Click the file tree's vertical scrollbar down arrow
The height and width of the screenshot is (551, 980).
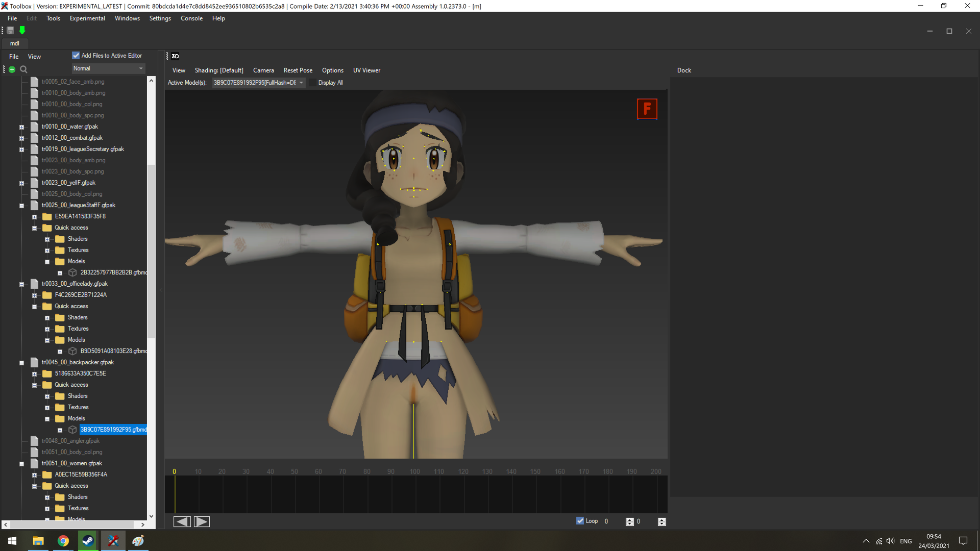[151, 516]
